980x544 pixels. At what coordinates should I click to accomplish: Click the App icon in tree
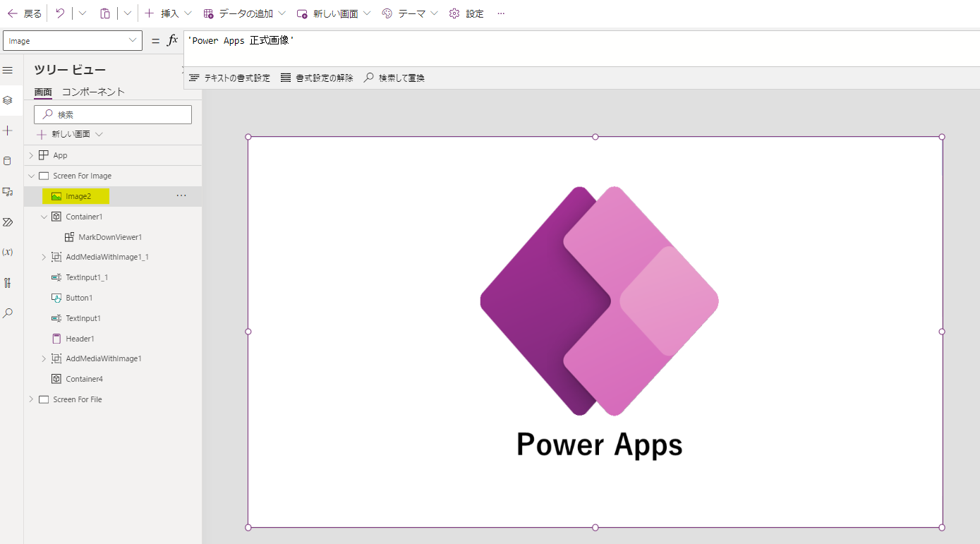click(x=44, y=155)
